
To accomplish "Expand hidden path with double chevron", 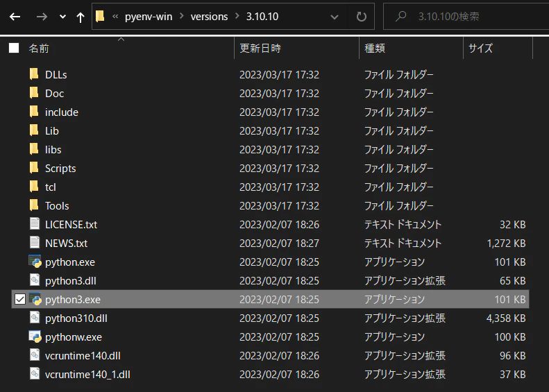I will (x=115, y=17).
